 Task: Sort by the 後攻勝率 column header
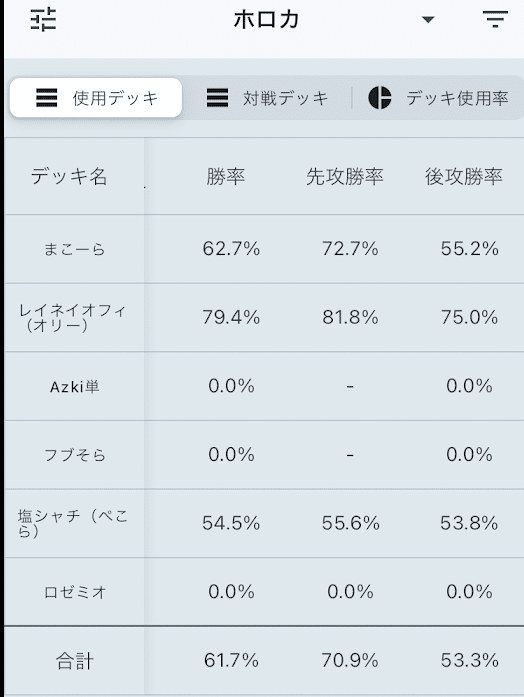point(464,176)
